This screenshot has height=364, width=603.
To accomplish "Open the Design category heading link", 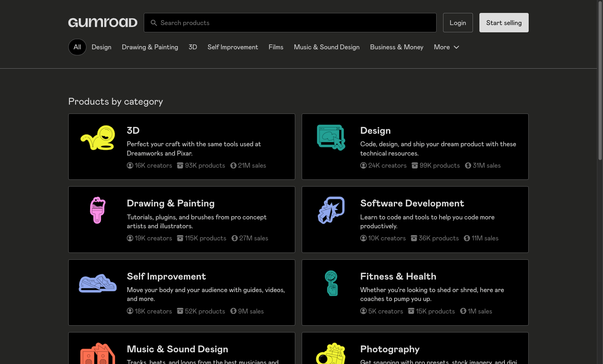I will [x=376, y=130].
